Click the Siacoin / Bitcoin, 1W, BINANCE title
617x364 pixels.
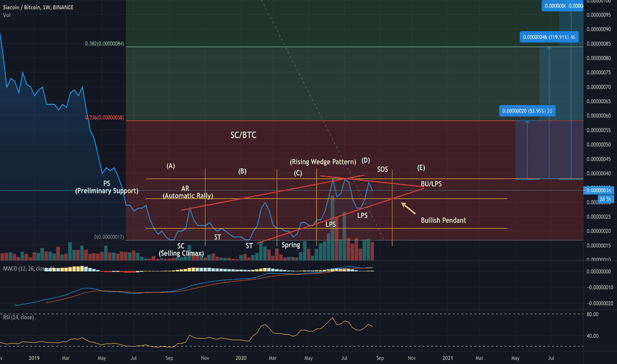pyautogui.click(x=38, y=7)
